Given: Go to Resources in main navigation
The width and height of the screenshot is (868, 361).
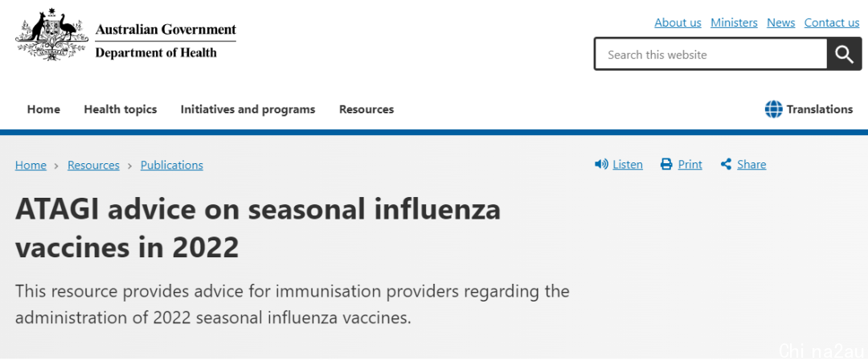Looking at the screenshot, I should 366,109.
